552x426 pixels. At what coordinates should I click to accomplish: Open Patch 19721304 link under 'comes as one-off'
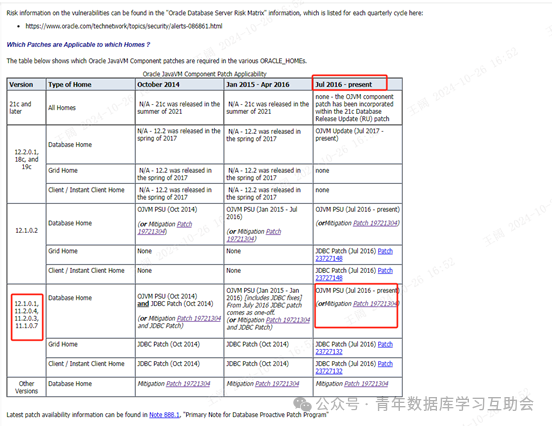click(288, 320)
